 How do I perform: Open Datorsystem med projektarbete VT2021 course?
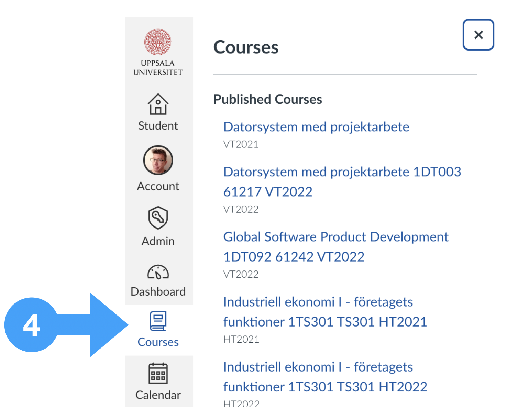316,127
